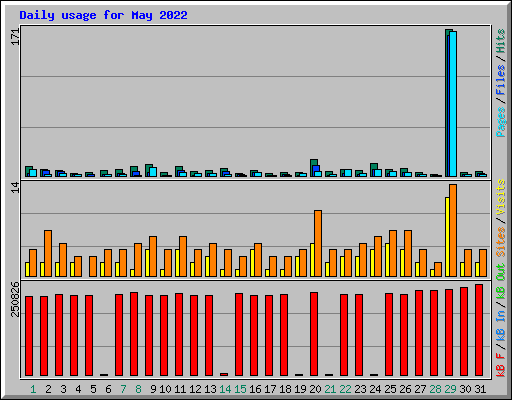Click the orange sites bar for day 29
The width and height of the screenshot is (512, 400).
tap(453, 230)
